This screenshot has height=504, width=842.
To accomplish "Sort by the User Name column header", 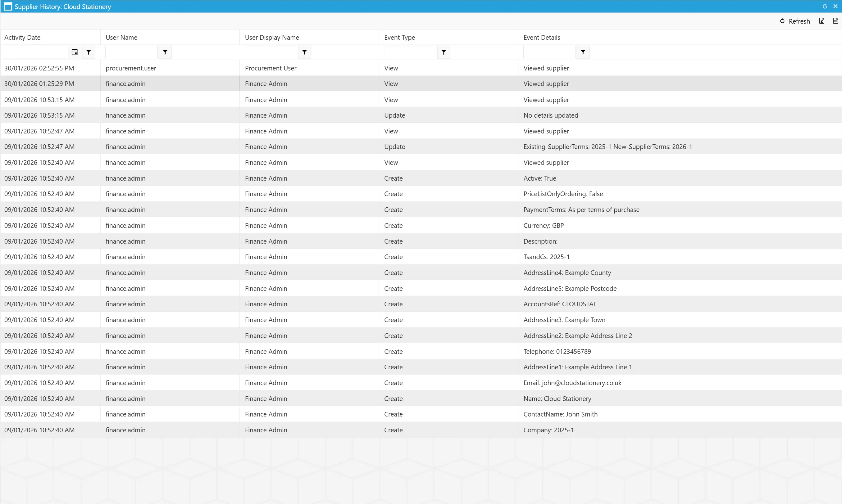I will [170, 37].
